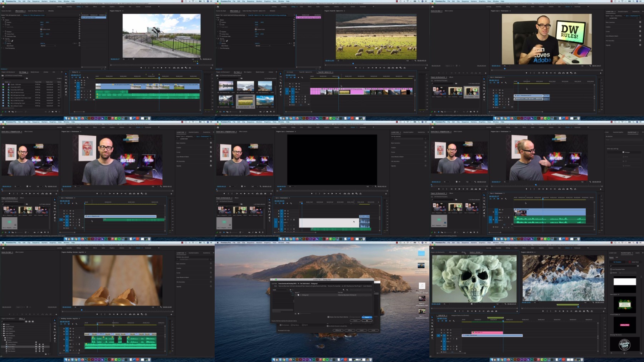The image size is (644, 362).
Task: Click Adobe Stock button in Essential Graphics
Action: pos(634,262)
